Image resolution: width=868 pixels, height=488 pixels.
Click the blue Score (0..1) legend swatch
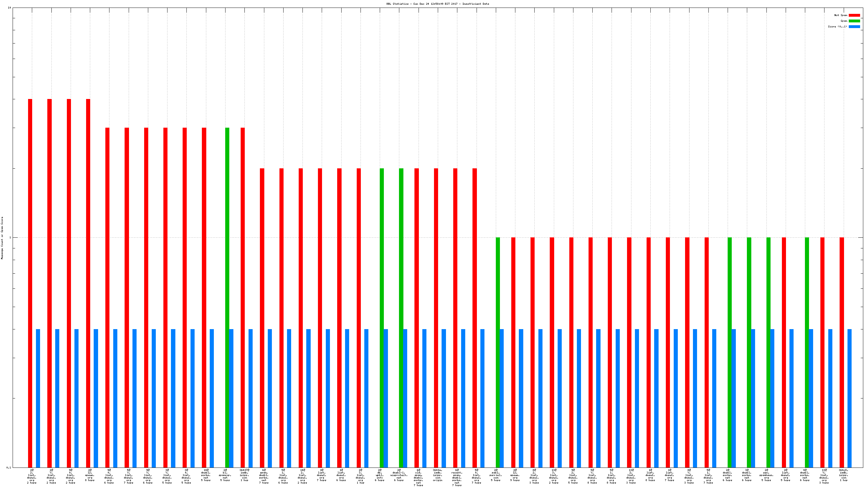pos(854,26)
